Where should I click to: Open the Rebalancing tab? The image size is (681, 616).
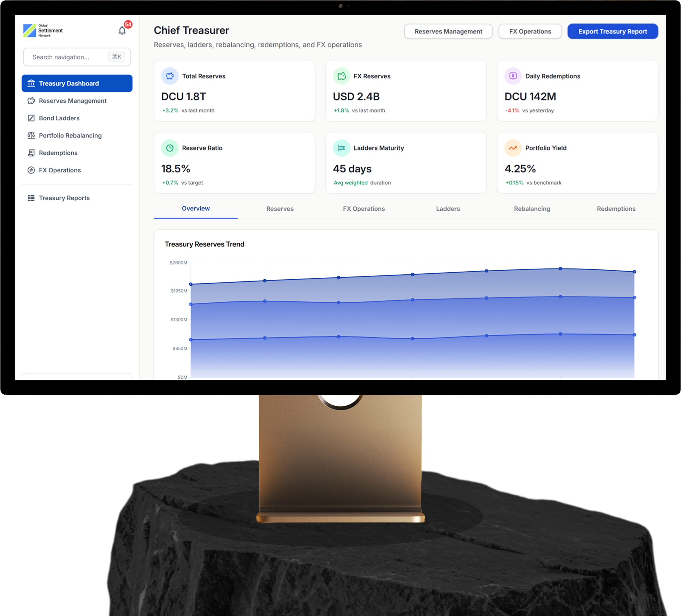tap(532, 209)
